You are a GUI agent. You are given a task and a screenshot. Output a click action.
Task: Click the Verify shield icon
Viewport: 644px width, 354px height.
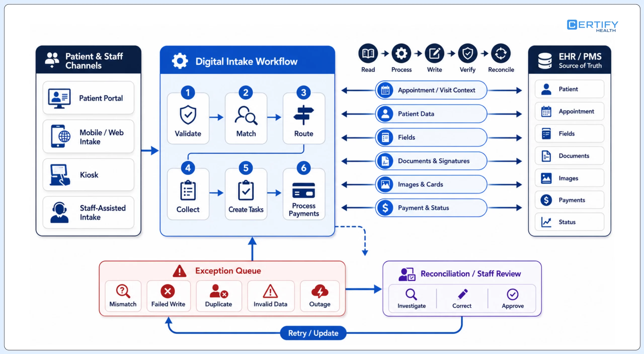pyautogui.click(x=468, y=53)
